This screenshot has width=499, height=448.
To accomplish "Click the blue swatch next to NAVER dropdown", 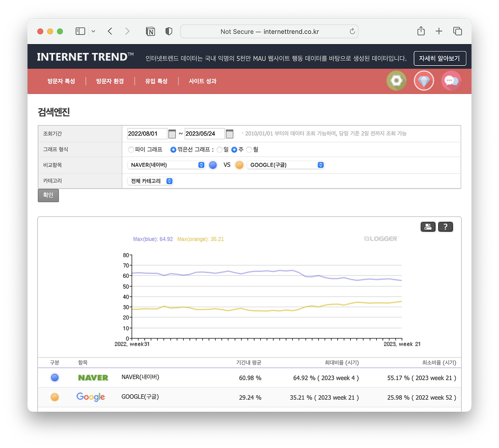I will pos(213,165).
